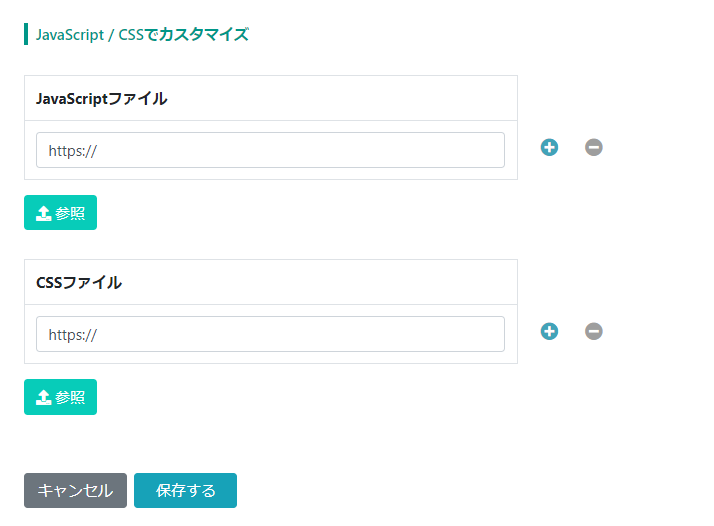
Task: Remove the JavaScript file URL row
Action: pyautogui.click(x=593, y=147)
